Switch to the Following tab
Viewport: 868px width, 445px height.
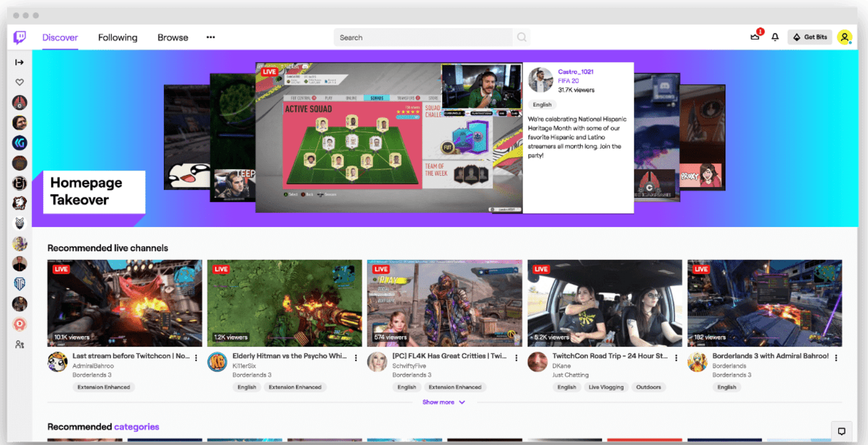[117, 37]
